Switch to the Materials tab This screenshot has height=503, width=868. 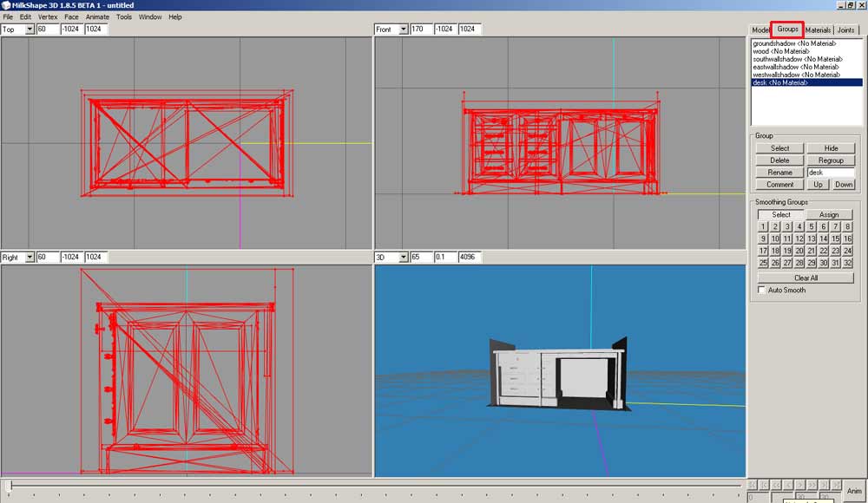(x=818, y=30)
